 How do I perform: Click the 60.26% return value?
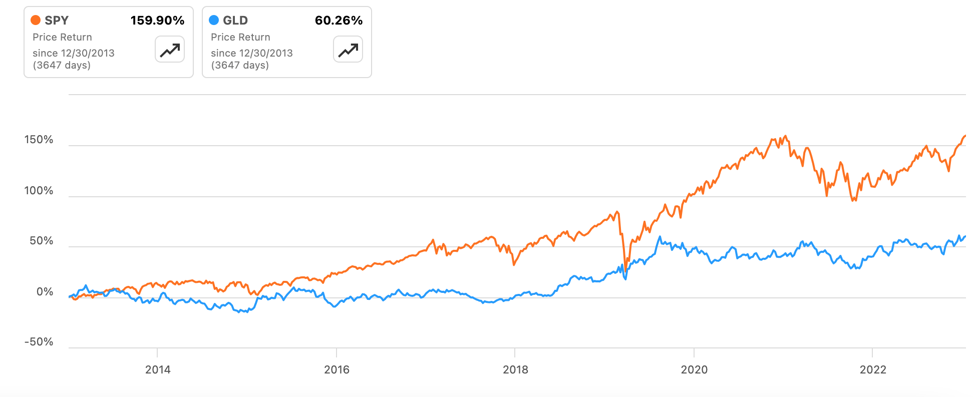[x=338, y=21]
